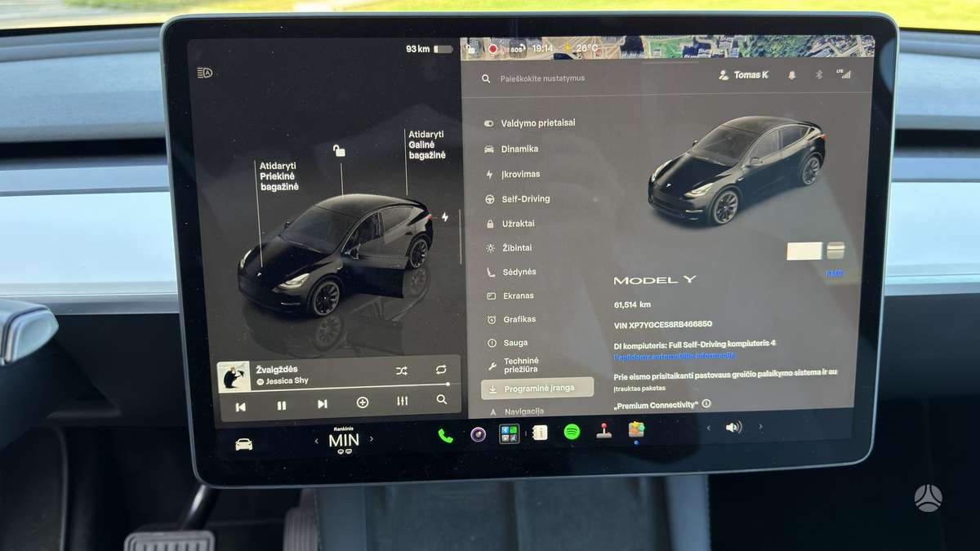Tap the small blue link beside Model Y

tap(834, 274)
